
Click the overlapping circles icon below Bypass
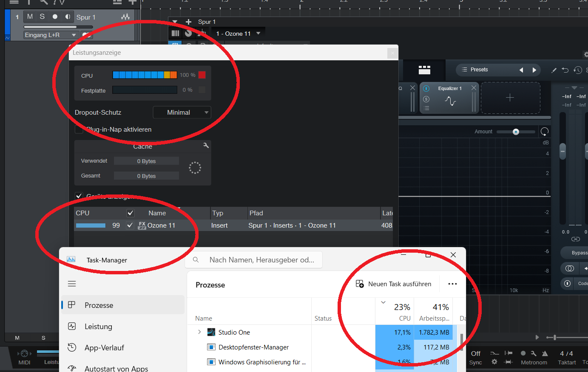coord(570,268)
